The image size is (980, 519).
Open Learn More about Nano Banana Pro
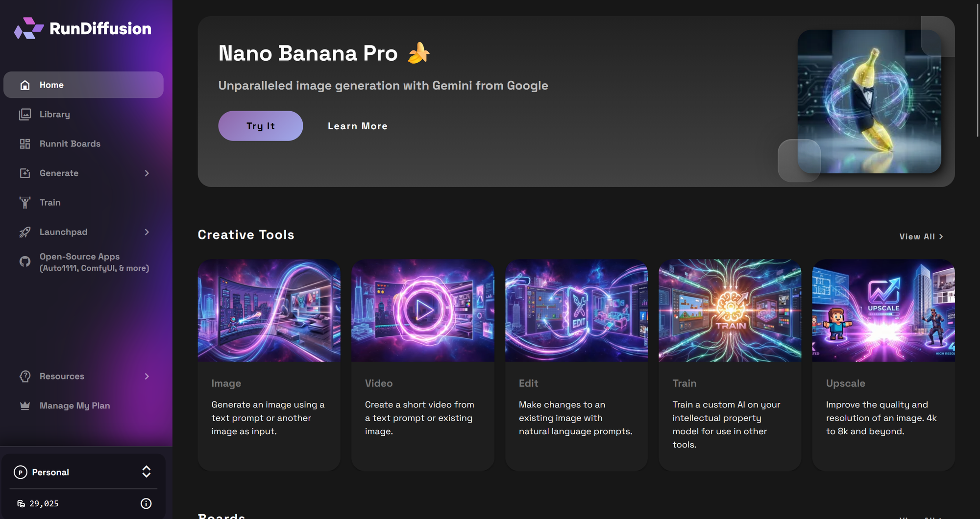(357, 126)
